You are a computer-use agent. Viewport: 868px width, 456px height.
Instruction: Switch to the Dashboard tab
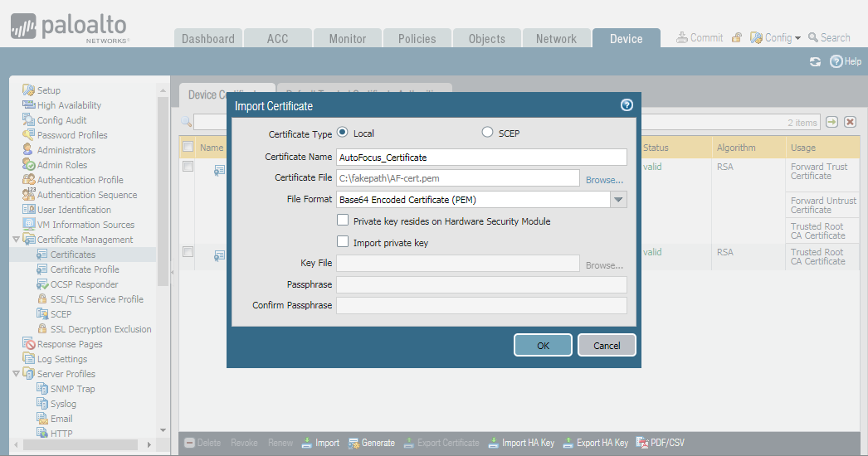point(208,38)
